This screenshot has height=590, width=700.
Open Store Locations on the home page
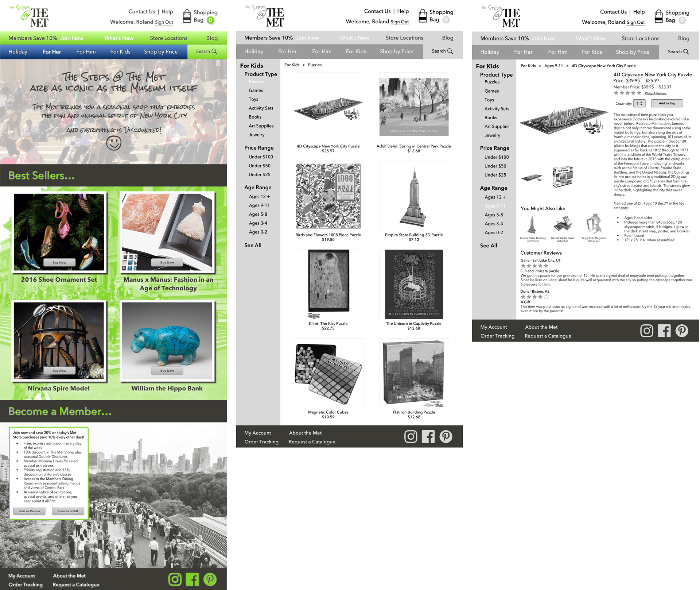tap(168, 38)
